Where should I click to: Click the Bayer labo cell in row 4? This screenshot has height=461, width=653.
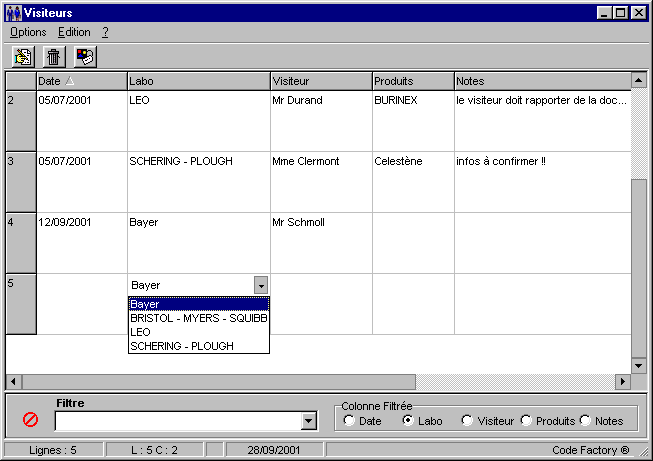pyautogui.click(x=199, y=243)
